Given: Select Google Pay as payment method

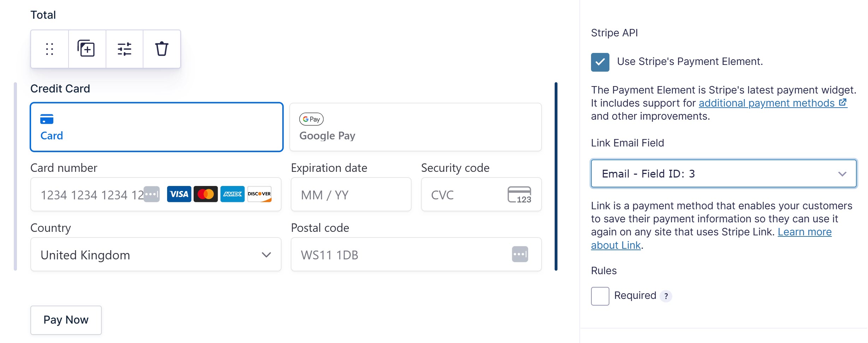Looking at the screenshot, I should point(415,127).
